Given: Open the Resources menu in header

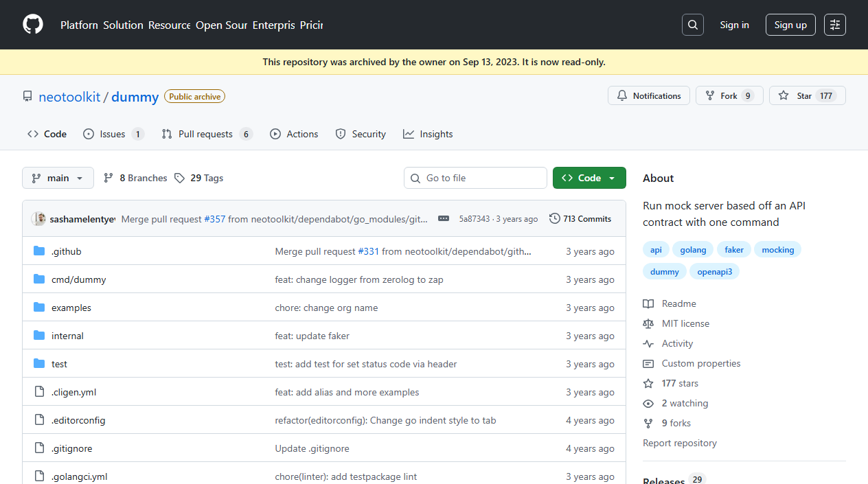Looking at the screenshot, I should coord(170,25).
